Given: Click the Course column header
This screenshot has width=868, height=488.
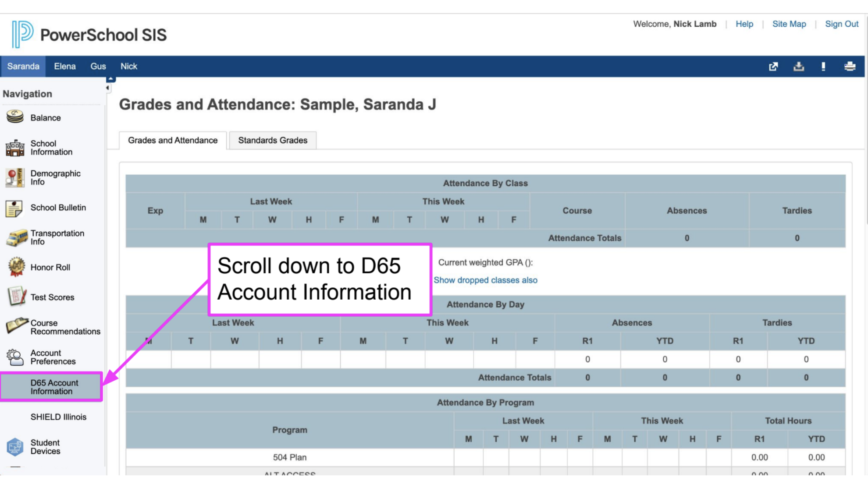Looking at the screenshot, I should coord(577,211).
